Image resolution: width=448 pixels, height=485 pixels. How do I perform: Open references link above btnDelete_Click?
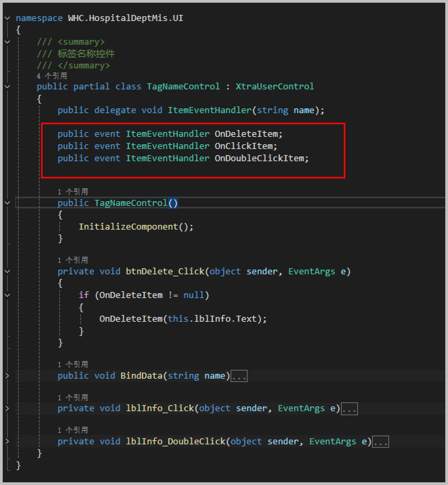pos(73,260)
